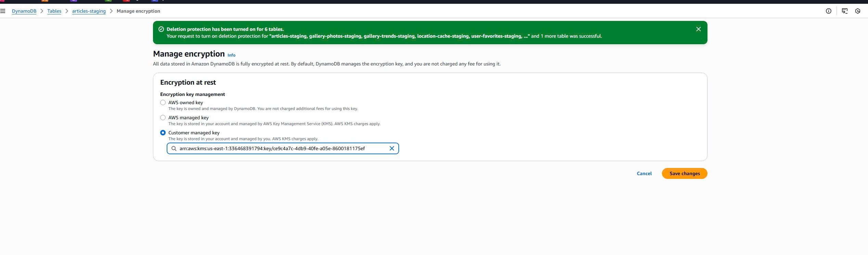Screen dimensions: 868x255
Task: Click the Manage encryption breadcrumb text
Action: [x=138, y=11]
